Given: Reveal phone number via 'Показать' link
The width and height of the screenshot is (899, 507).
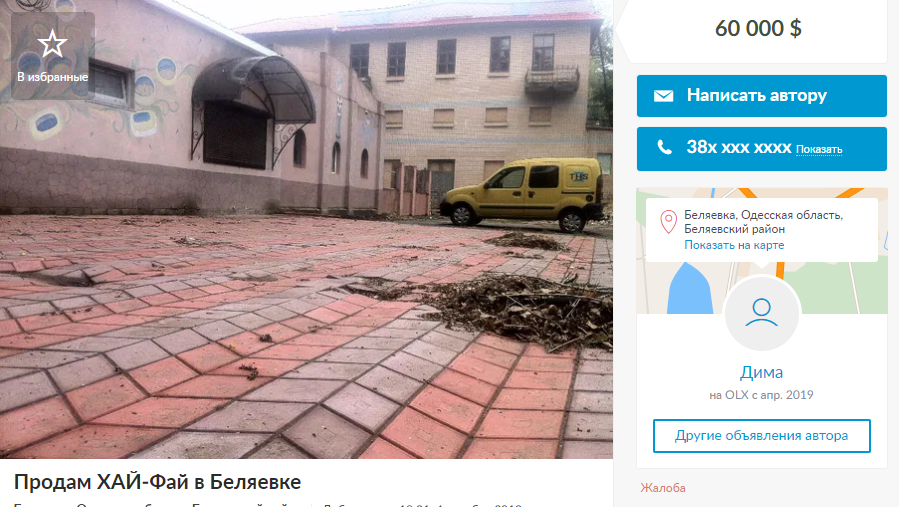Looking at the screenshot, I should tap(819, 150).
